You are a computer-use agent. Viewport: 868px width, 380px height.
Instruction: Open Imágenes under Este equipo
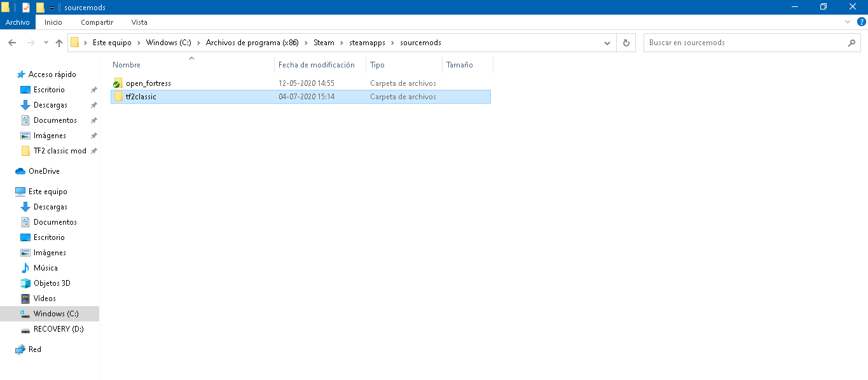point(50,253)
